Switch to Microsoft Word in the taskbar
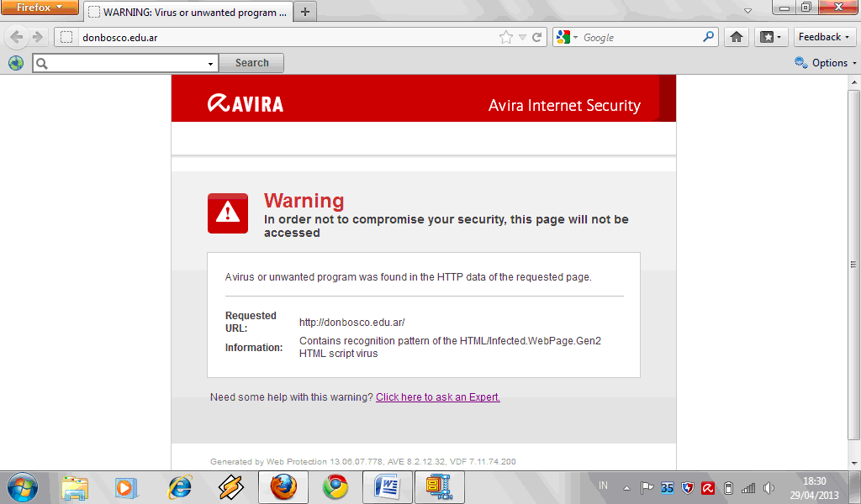This screenshot has width=861, height=504. click(x=387, y=487)
